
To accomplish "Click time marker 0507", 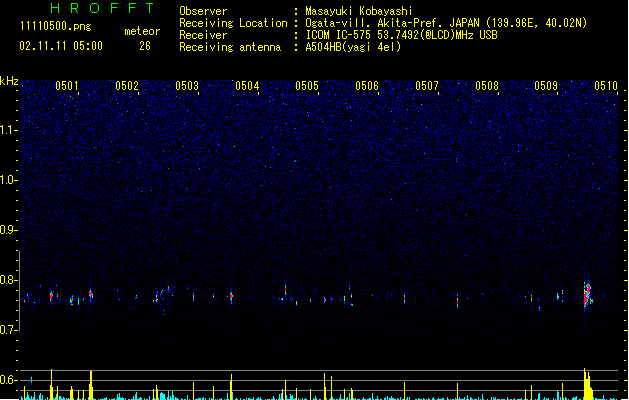I will (427, 86).
